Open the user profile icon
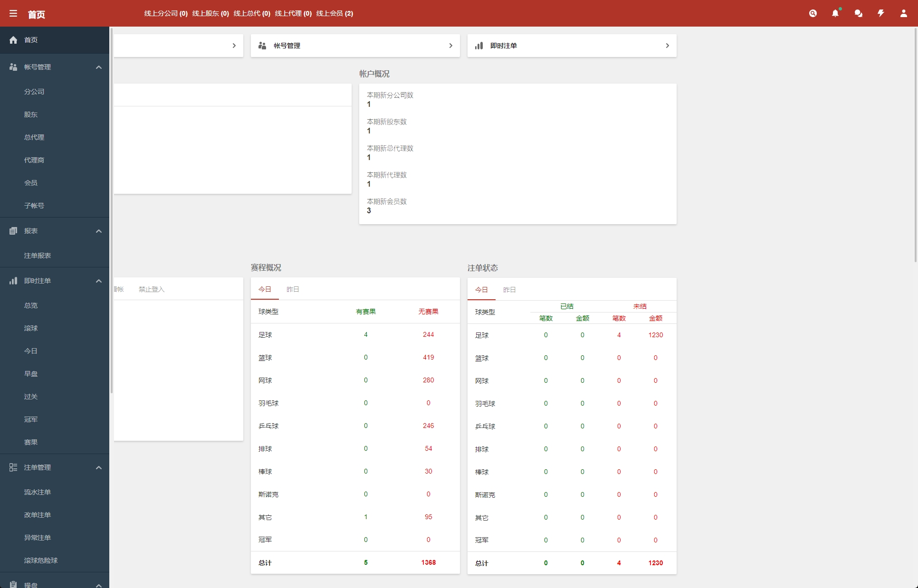Image resolution: width=918 pixels, height=588 pixels. point(903,13)
